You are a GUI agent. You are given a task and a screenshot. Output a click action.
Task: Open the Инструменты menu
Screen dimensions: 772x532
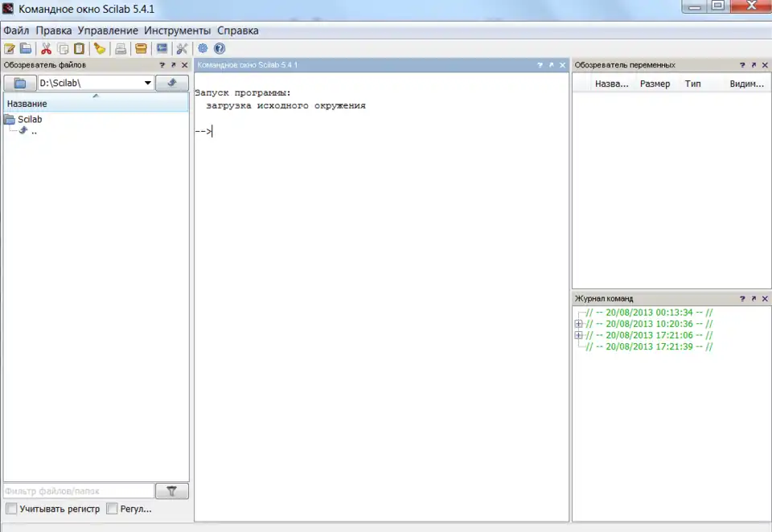[178, 31]
